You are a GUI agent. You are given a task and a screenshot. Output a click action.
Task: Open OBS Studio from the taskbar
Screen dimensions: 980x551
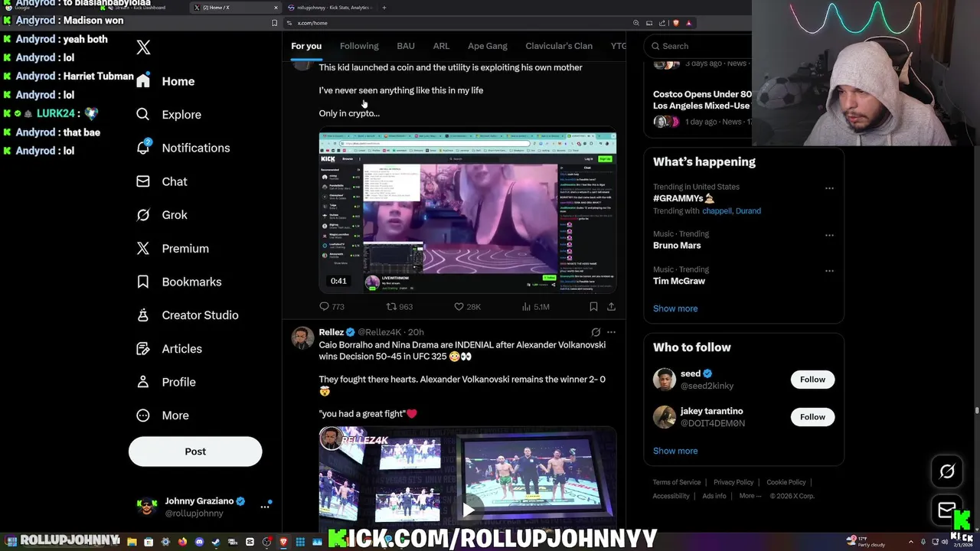point(266,542)
